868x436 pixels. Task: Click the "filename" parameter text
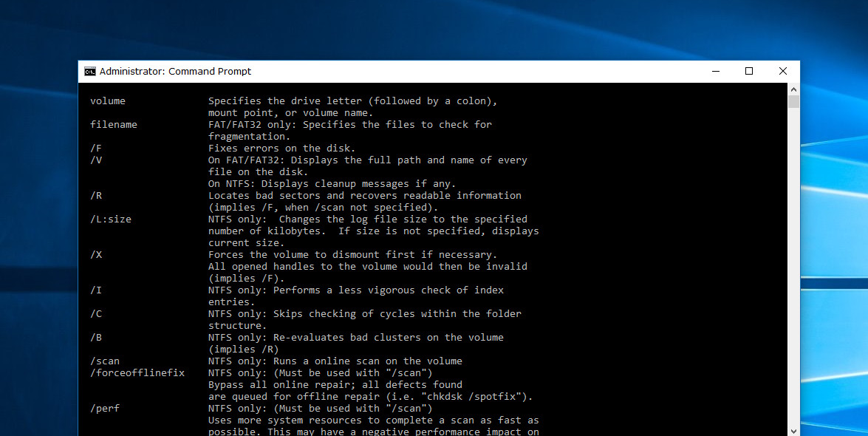[x=114, y=125]
